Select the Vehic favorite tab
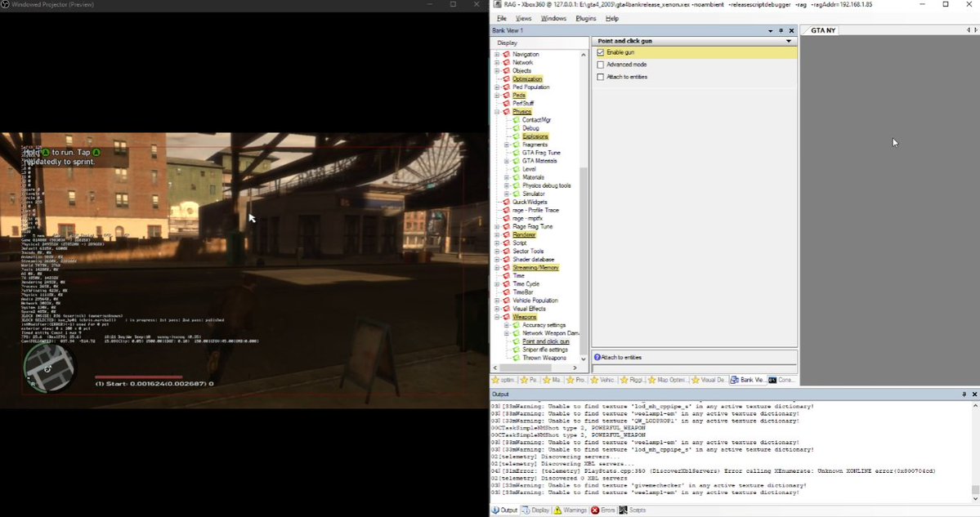The height and width of the screenshot is (517, 980). pyautogui.click(x=602, y=380)
